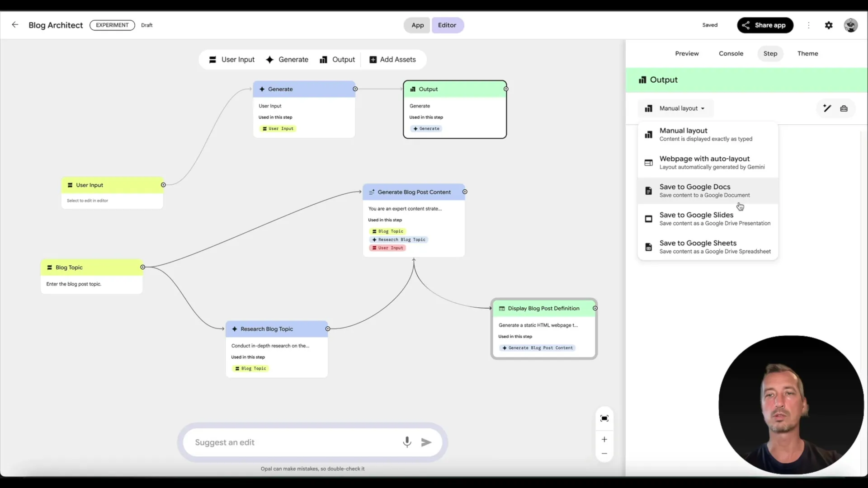Open the Manual layout dropdown
Viewport: 868px width, 488px height.
[675, 108]
